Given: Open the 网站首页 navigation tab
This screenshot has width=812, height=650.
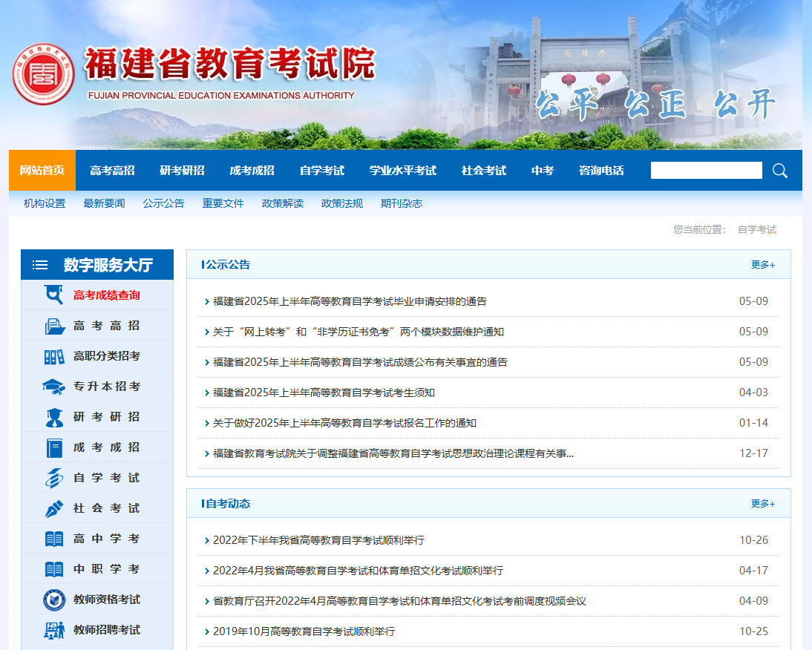Looking at the screenshot, I should coord(42,171).
